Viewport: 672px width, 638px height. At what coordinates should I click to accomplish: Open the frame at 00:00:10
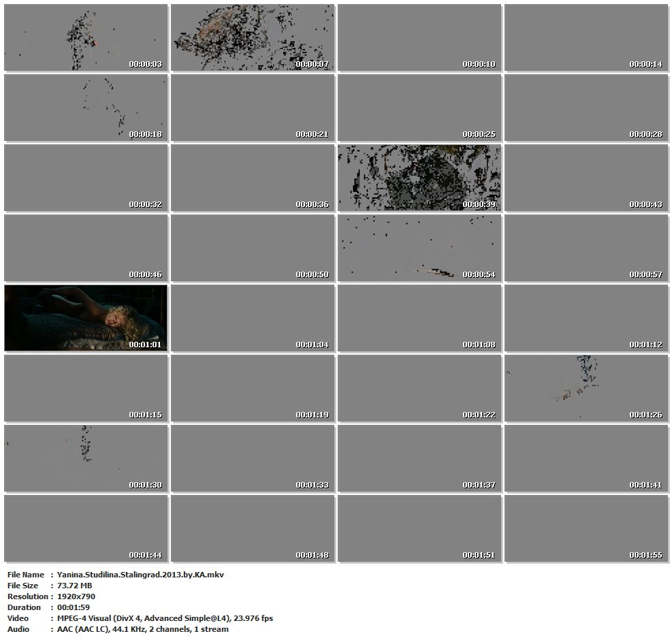click(x=419, y=37)
